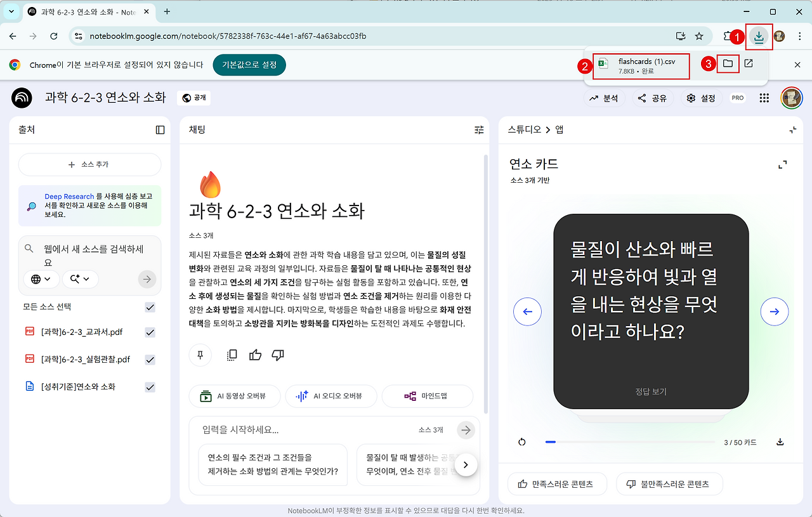
Task: Open the downloaded file with the external-open icon
Action: point(749,63)
